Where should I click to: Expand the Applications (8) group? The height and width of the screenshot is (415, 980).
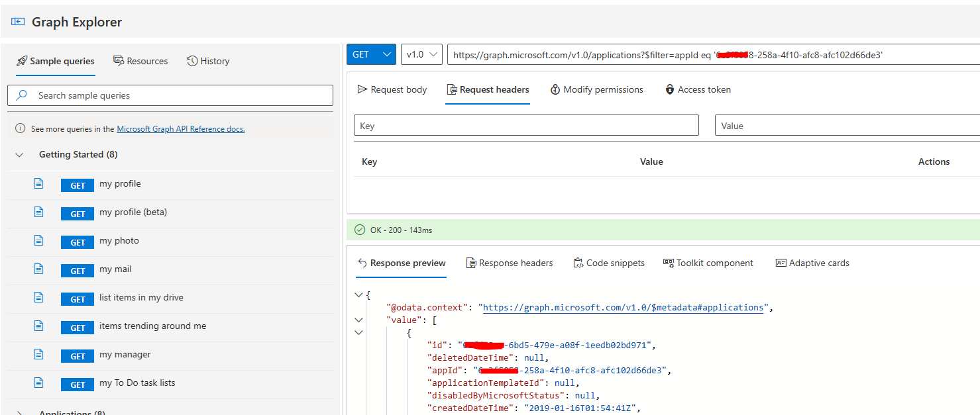(x=20, y=413)
